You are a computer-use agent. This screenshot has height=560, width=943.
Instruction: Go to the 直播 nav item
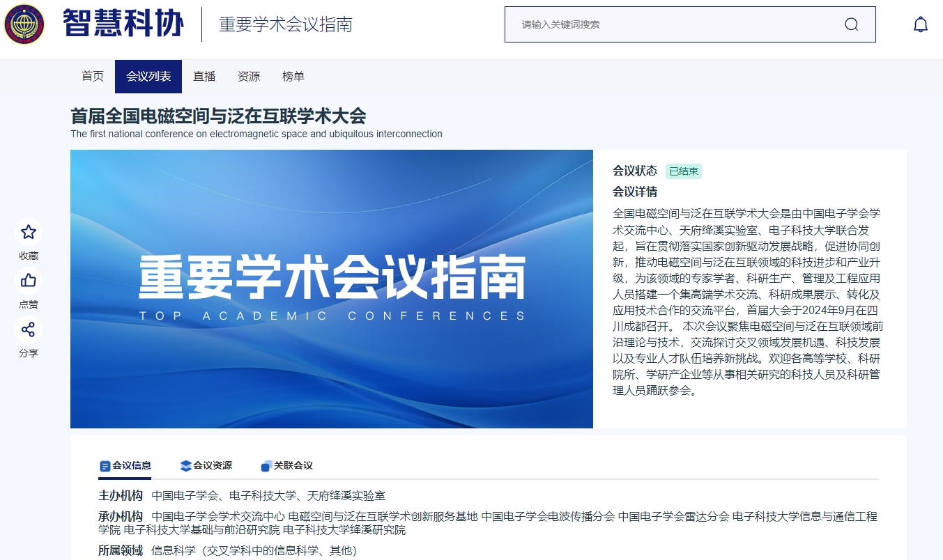coord(204,77)
